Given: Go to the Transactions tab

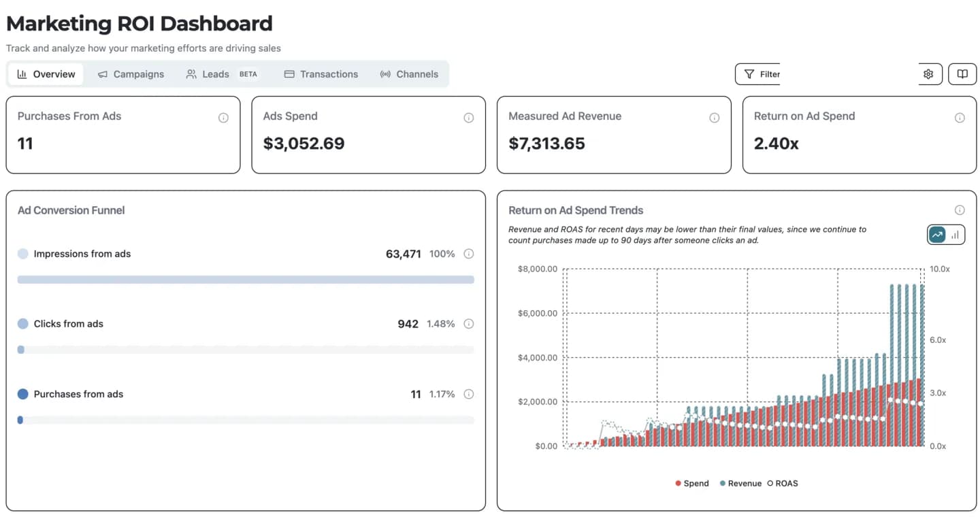Looking at the screenshot, I should coord(321,74).
